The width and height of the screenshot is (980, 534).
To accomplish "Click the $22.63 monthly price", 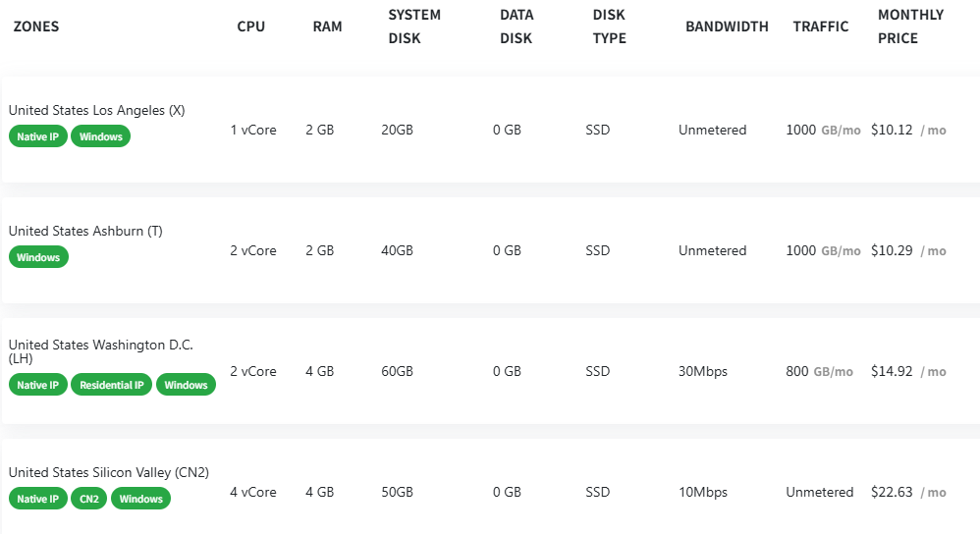I will [892, 492].
